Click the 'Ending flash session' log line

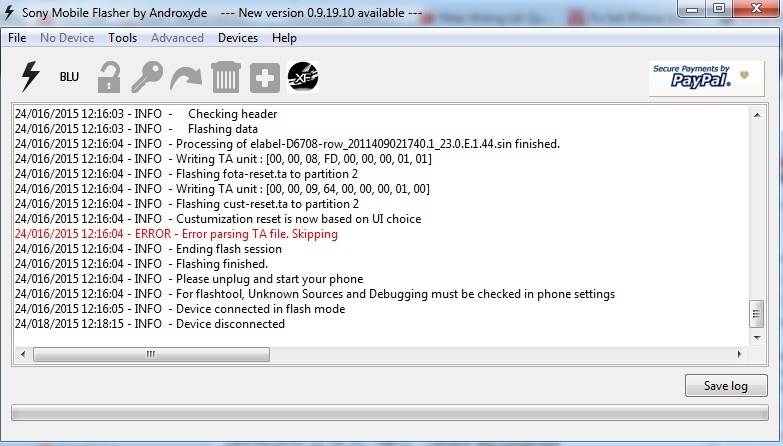[148, 249]
